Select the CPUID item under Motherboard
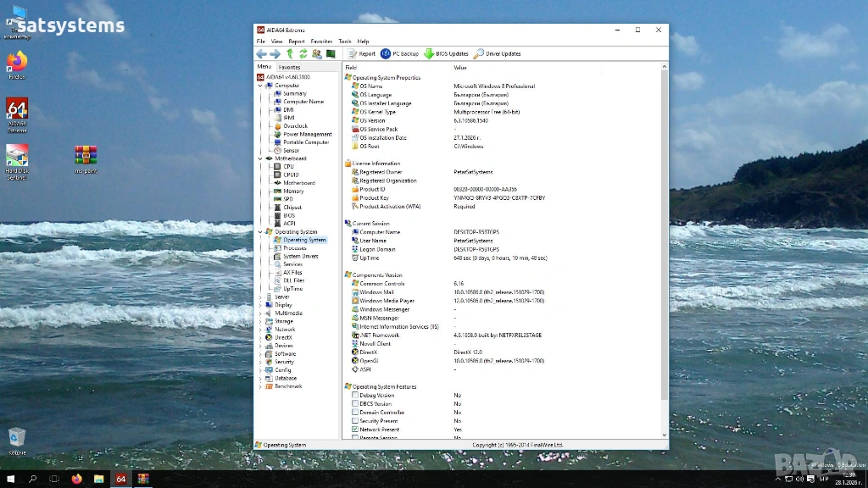 [x=291, y=175]
